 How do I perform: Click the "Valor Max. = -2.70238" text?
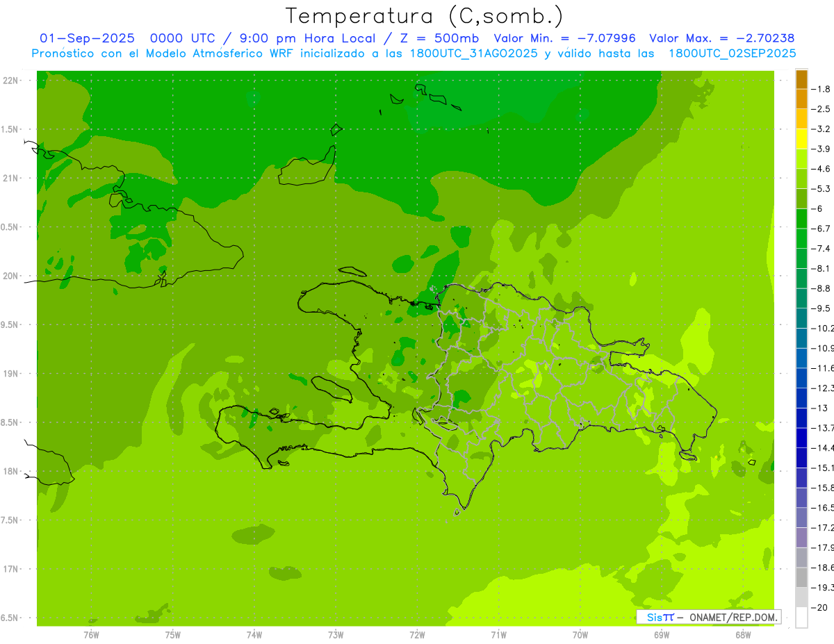coord(721,38)
